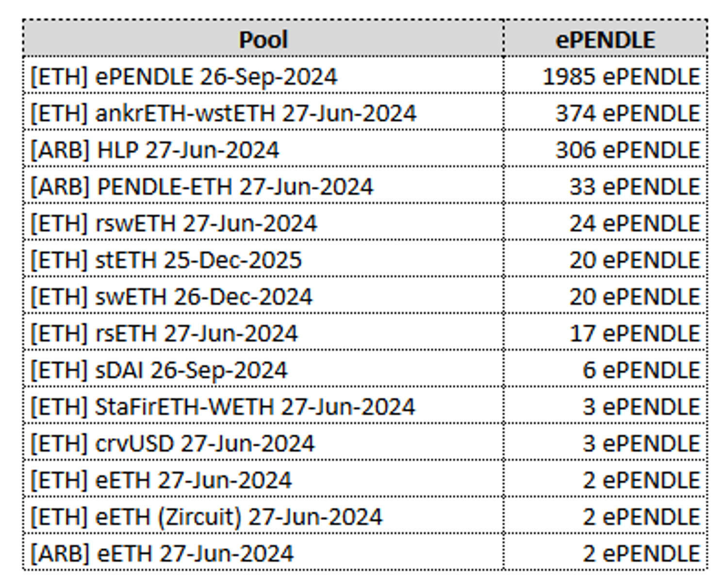The image size is (728, 587).
Task: Click the [ARB] HLP 27-Jun-2024 cell
Action: point(155,150)
